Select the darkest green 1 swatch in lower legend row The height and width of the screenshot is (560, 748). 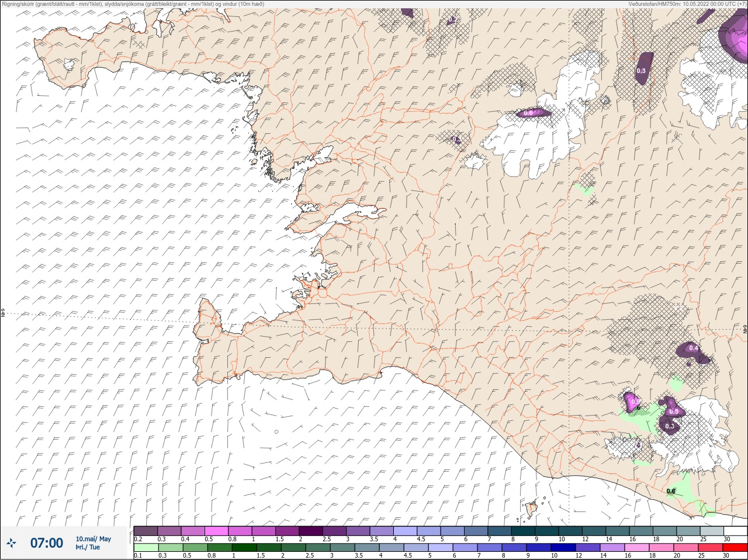pos(244,548)
